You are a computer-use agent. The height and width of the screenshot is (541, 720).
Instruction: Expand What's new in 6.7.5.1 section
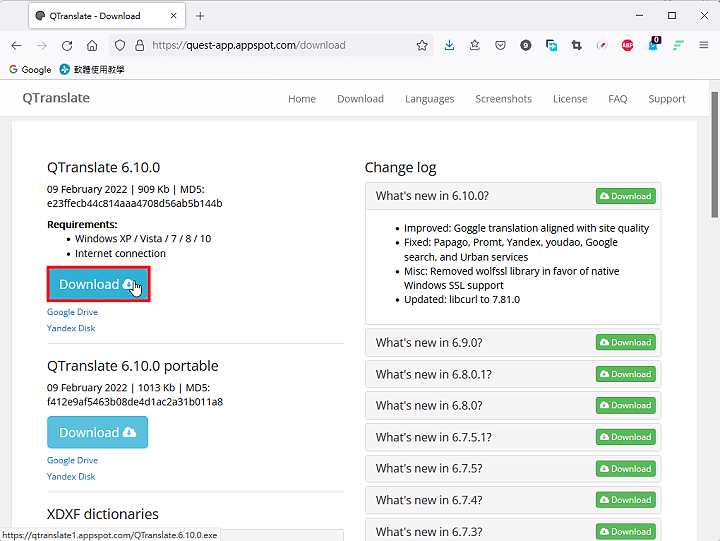[433, 437]
